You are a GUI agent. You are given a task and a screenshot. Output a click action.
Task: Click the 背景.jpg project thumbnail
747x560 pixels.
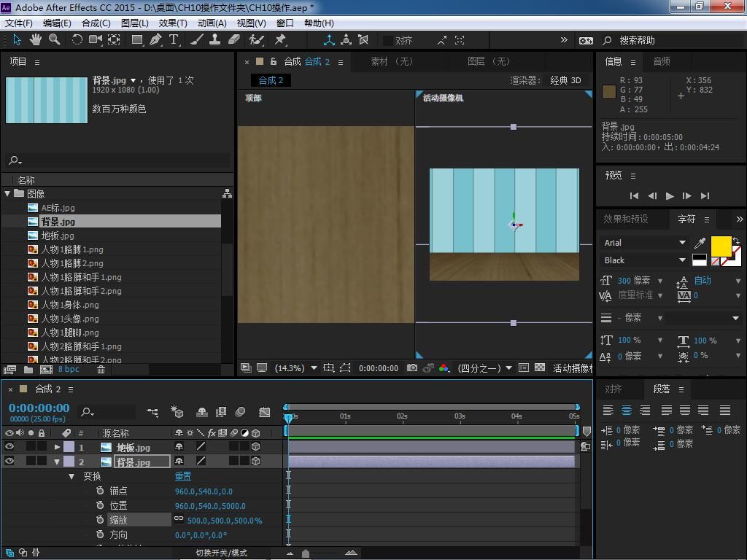coord(47,100)
